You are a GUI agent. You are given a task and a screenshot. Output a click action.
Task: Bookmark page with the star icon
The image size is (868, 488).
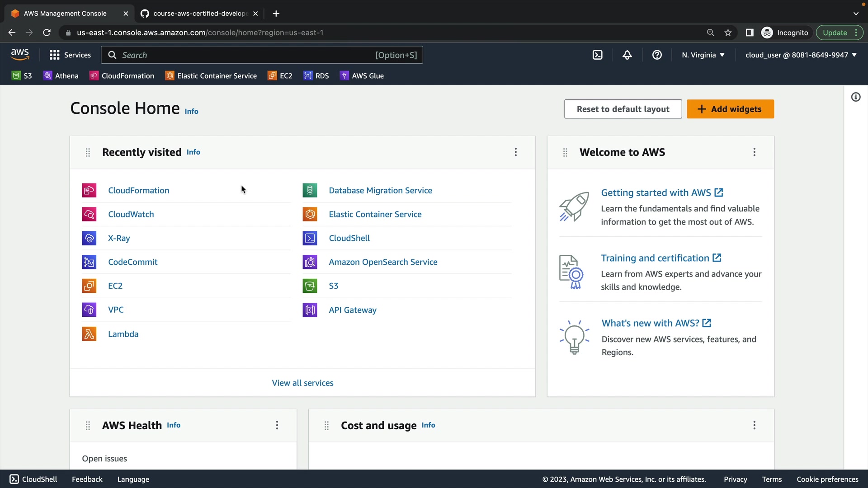728,33
